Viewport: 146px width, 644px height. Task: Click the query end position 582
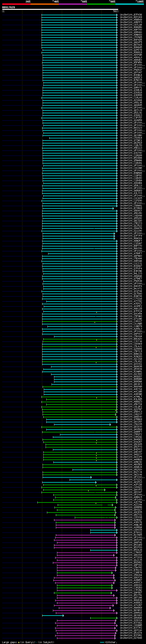[x=115, y=11]
